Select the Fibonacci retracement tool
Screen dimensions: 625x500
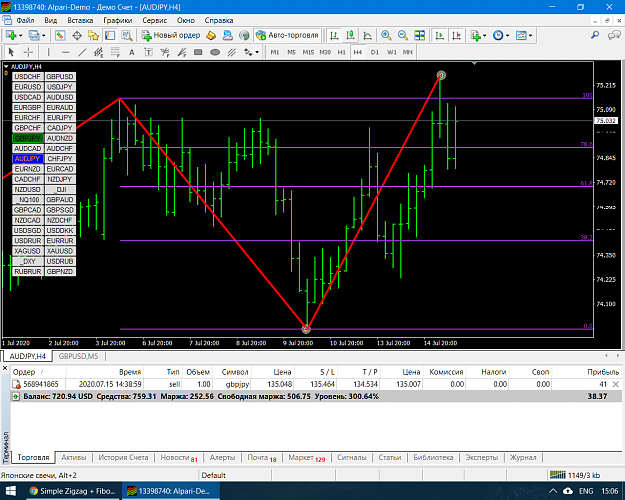(115, 52)
